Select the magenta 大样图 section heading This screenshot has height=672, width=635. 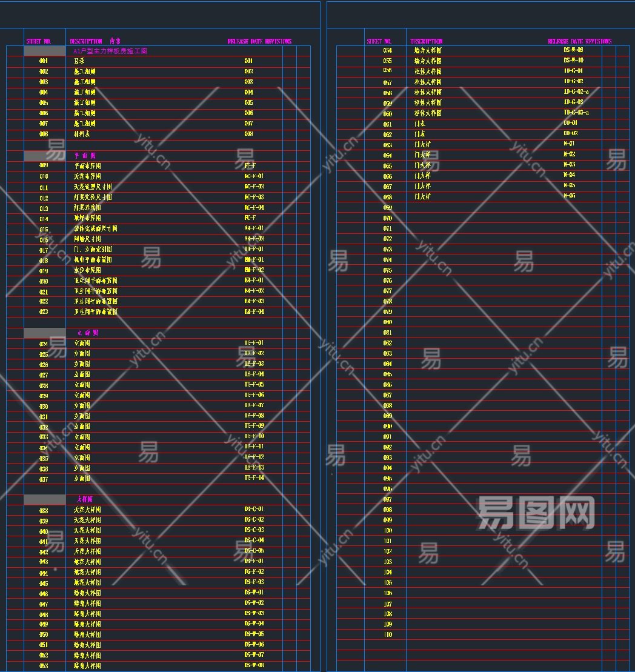(x=85, y=499)
